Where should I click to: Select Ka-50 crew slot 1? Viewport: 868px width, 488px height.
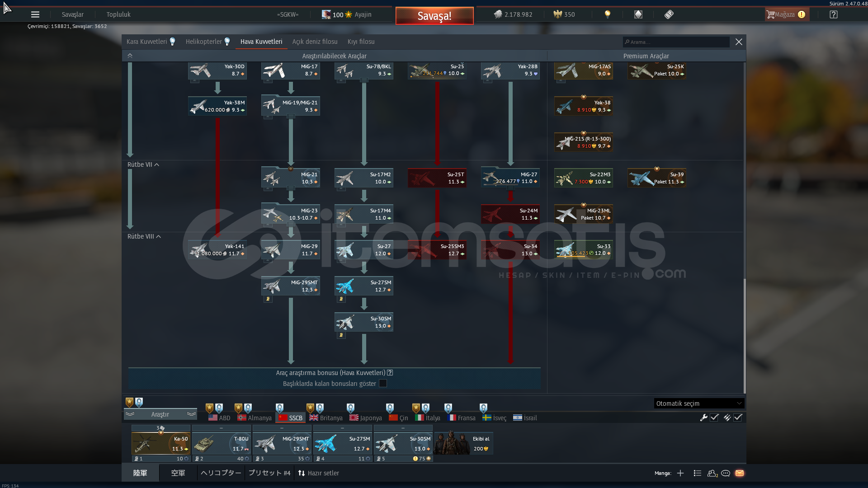[161, 444]
